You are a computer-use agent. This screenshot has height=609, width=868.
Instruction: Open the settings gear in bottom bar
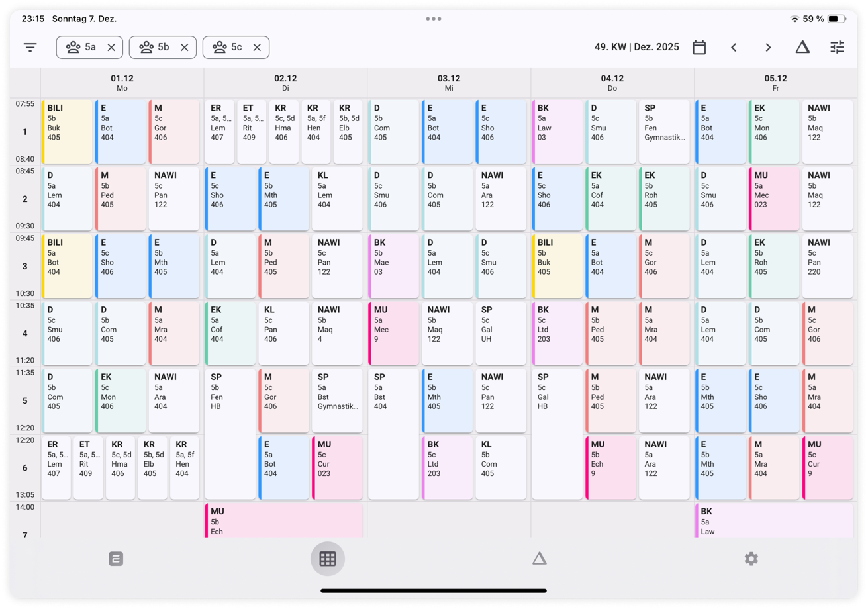[x=751, y=559]
